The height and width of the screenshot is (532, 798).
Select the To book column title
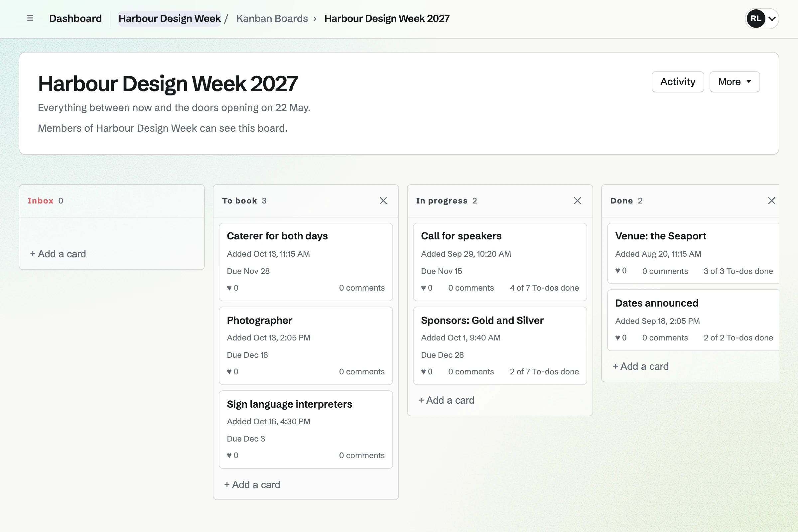(x=239, y=200)
